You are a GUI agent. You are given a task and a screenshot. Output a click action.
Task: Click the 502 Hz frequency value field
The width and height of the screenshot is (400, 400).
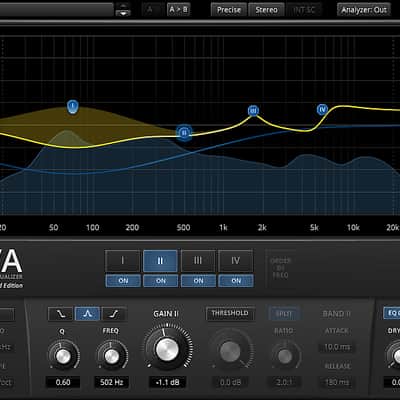112,382
